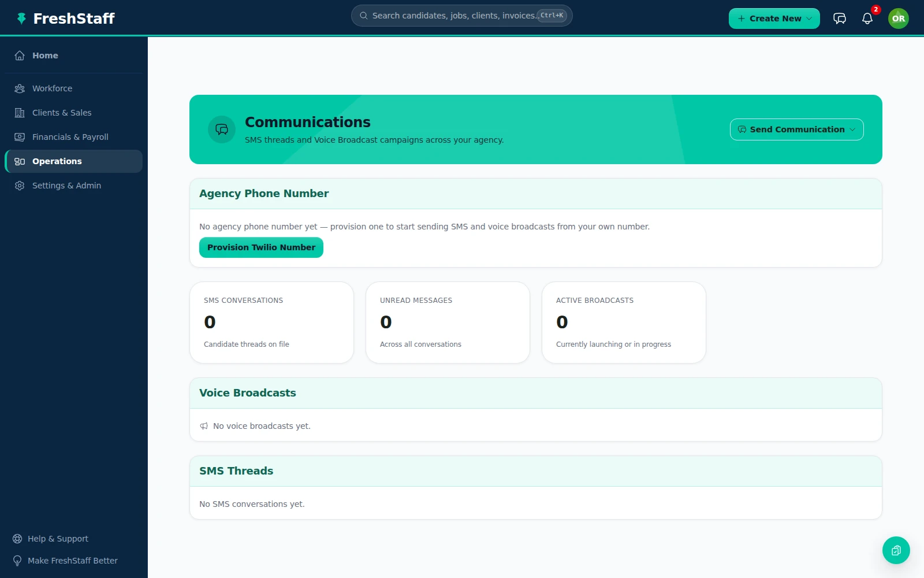Click the SMS Threads section heading
Viewport: 924px width, 578px height.
pyautogui.click(x=236, y=471)
